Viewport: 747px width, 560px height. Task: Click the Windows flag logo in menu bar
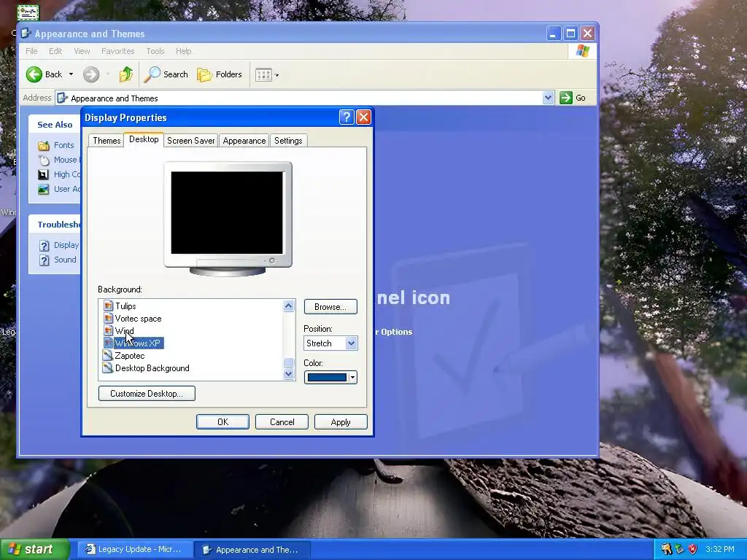[x=583, y=51]
